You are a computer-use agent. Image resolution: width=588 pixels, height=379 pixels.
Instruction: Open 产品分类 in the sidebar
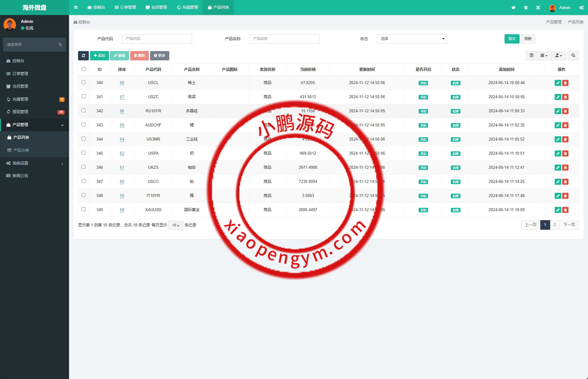(21, 150)
